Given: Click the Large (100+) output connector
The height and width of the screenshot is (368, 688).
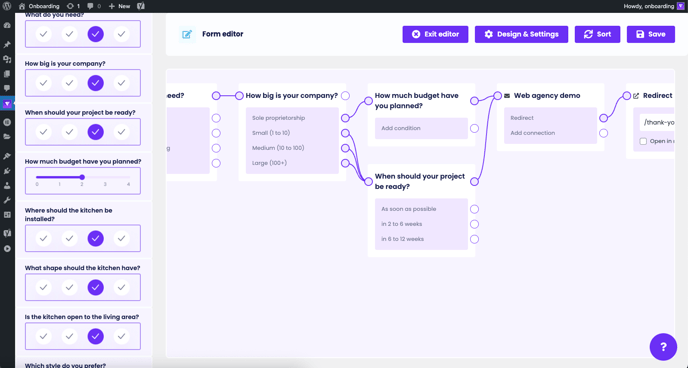Looking at the screenshot, I should [345, 163].
